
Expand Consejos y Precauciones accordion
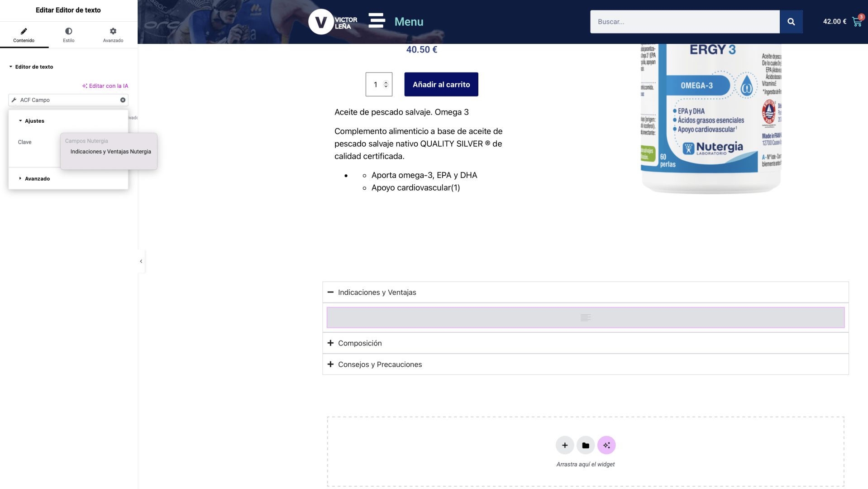(330, 364)
